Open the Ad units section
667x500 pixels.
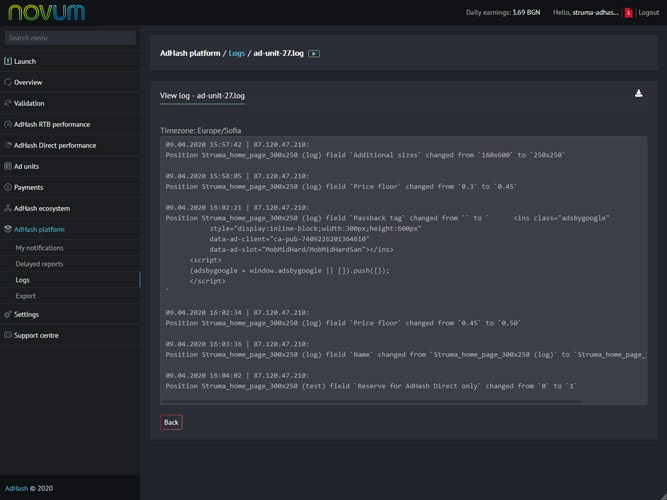click(x=70, y=166)
